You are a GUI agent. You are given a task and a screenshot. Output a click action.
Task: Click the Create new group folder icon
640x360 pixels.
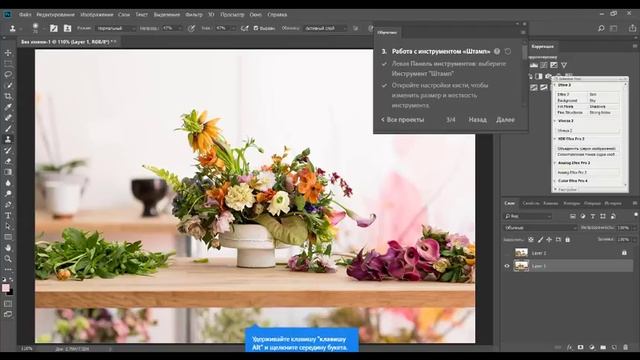603,347
